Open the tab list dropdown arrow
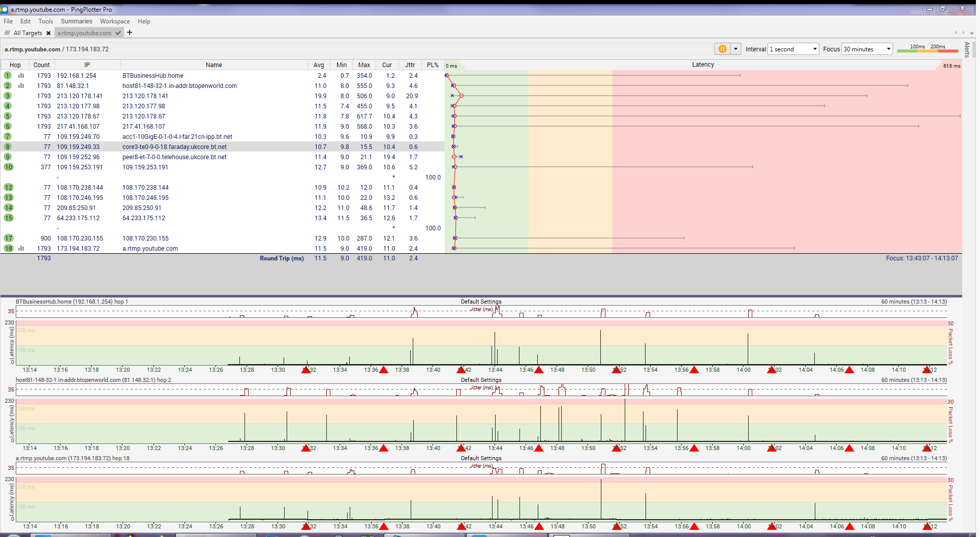Viewport: 980px width, 537px height. [x=972, y=33]
